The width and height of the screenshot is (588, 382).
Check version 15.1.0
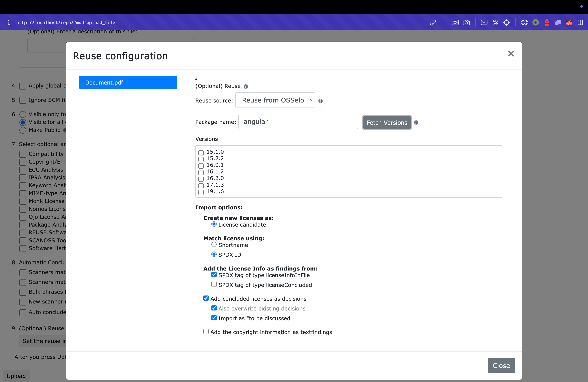[201, 152]
